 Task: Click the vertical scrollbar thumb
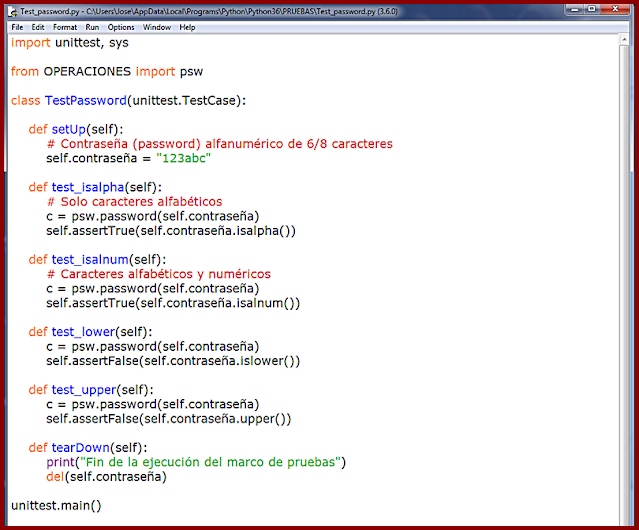pos(624,285)
